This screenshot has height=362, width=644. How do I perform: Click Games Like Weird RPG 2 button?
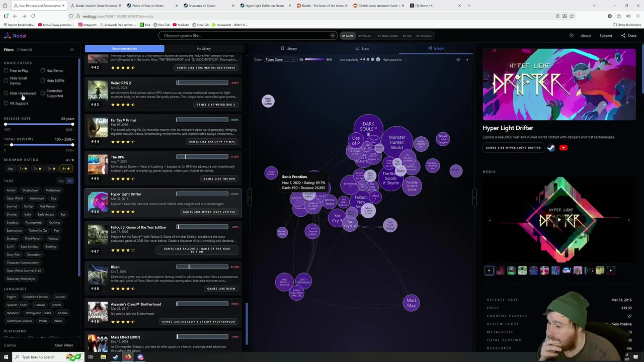click(216, 105)
